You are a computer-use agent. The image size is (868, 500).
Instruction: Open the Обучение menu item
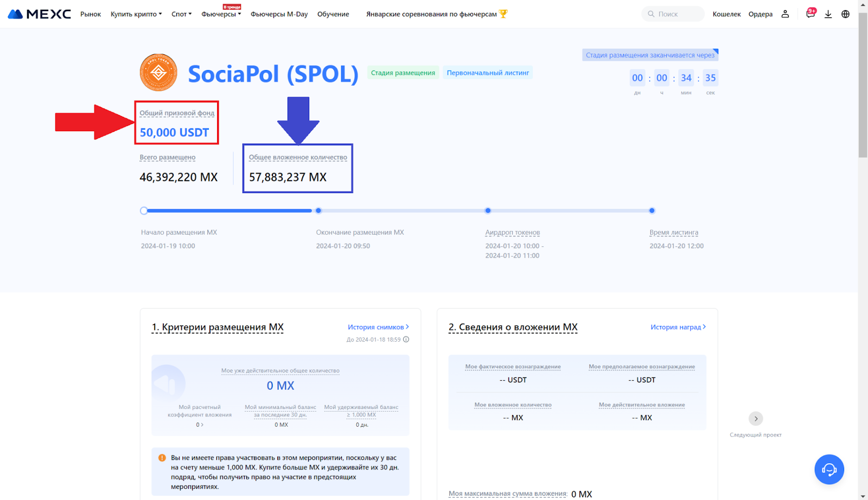pyautogui.click(x=333, y=14)
